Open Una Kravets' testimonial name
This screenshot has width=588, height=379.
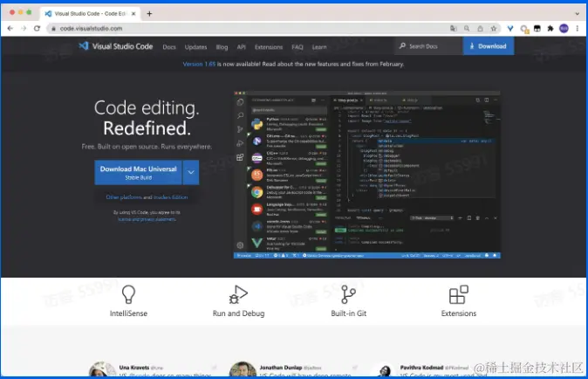134,368
